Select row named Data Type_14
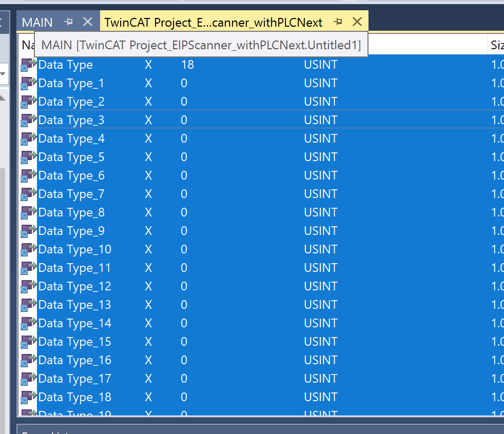The height and width of the screenshot is (434, 504). pos(75,324)
